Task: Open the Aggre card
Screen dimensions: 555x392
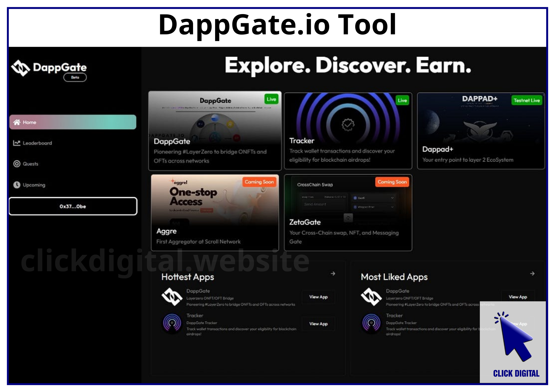Action: 215,213
